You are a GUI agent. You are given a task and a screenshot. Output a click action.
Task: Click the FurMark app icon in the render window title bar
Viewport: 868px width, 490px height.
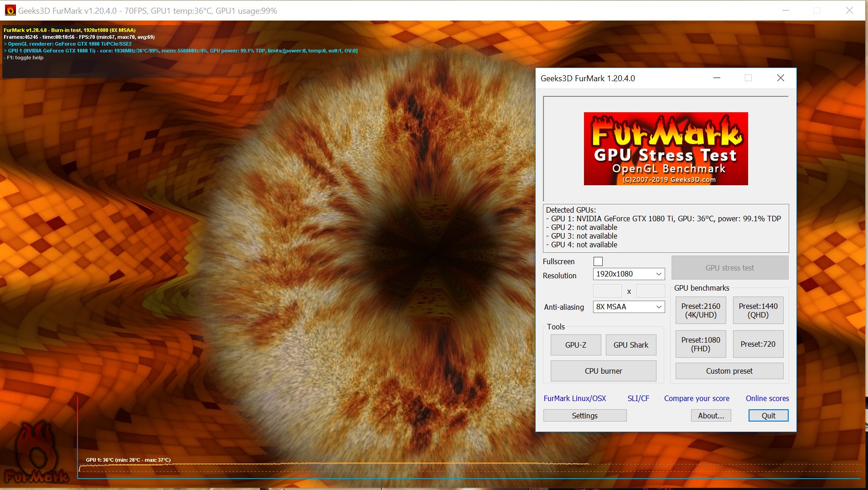click(10, 10)
